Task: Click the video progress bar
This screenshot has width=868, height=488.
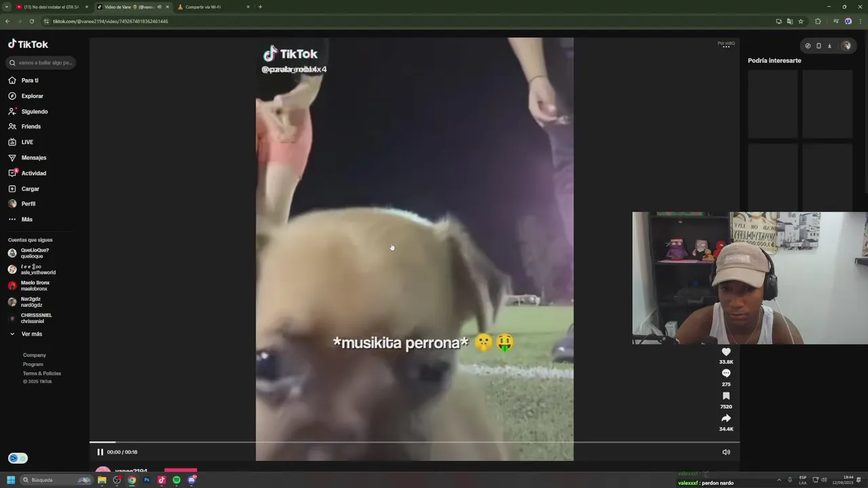Action: click(x=414, y=443)
